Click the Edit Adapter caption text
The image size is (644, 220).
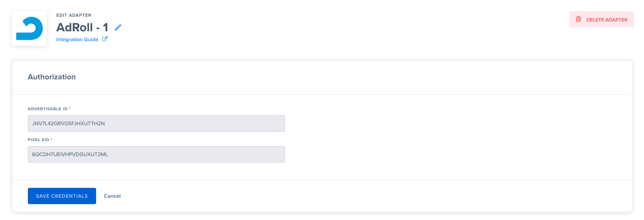coord(74,15)
